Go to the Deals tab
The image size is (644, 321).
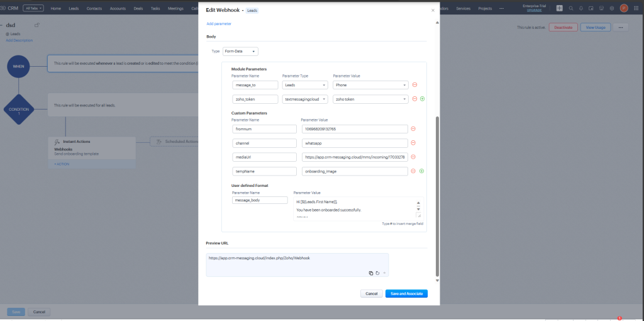tap(138, 8)
